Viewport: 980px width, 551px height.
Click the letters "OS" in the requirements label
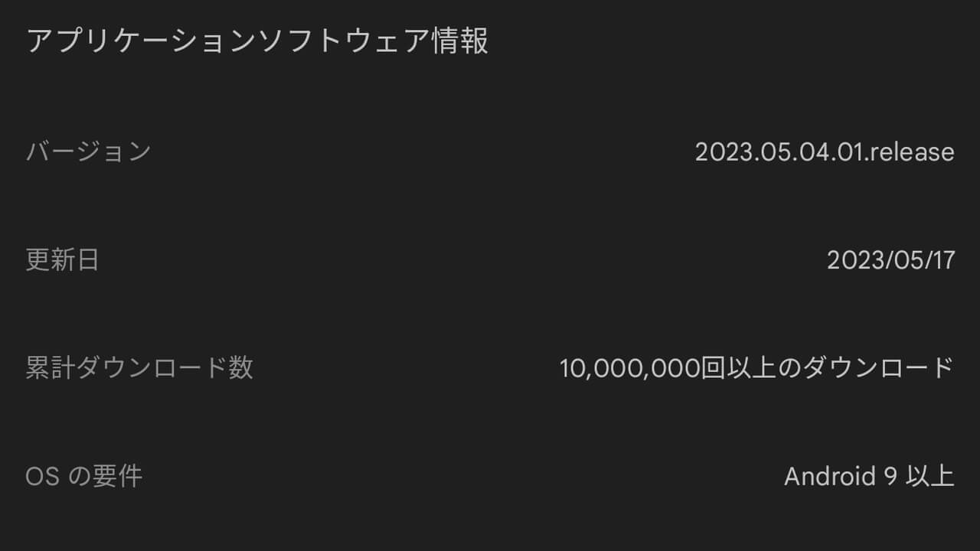[x=42, y=477]
